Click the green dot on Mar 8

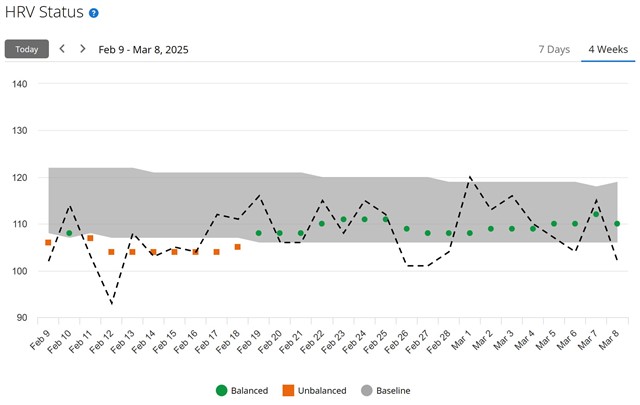point(617,224)
